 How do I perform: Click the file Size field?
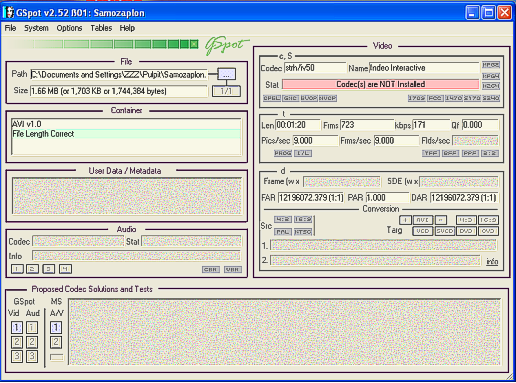coord(119,91)
